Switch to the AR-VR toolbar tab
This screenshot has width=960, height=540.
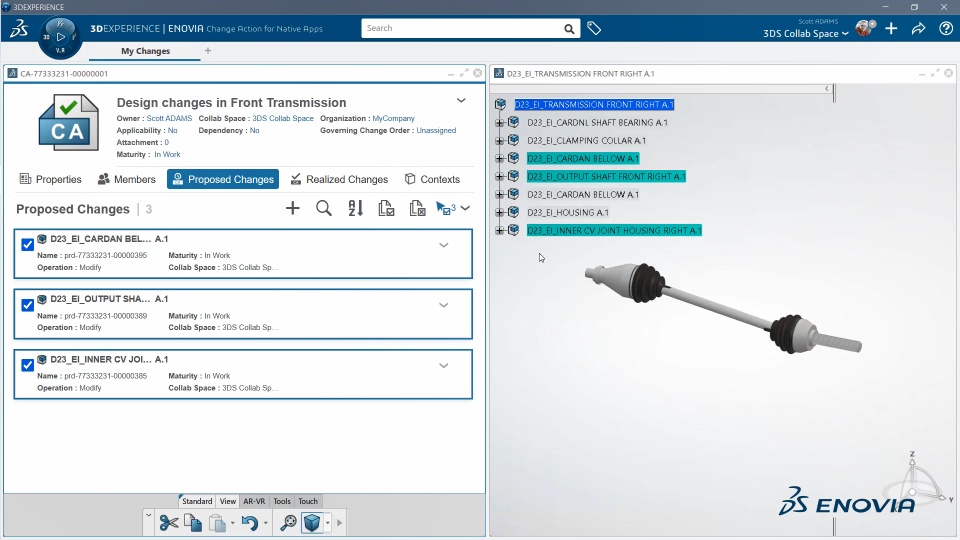point(254,501)
